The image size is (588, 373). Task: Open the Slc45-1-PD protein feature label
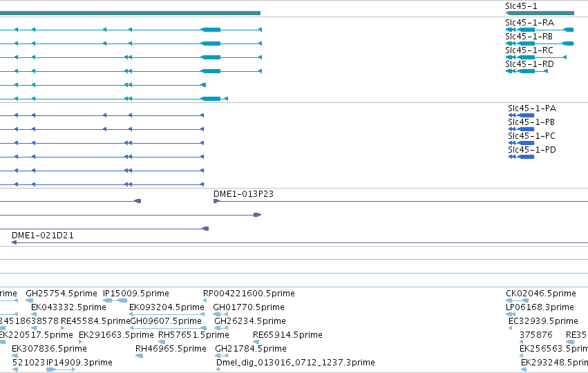coord(532,150)
